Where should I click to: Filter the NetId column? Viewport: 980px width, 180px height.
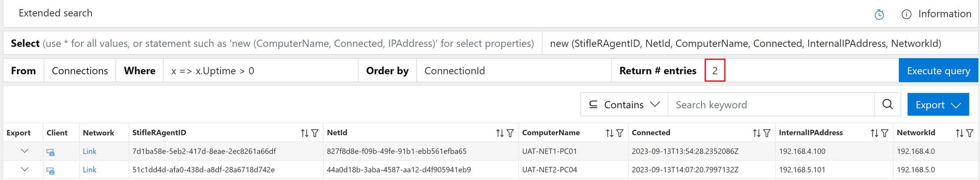click(510, 133)
